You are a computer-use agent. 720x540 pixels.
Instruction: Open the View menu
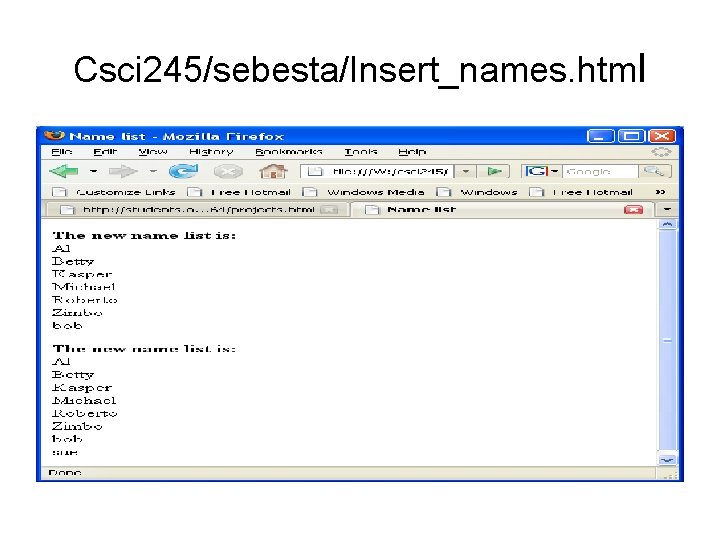pyautogui.click(x=153, y=152)
